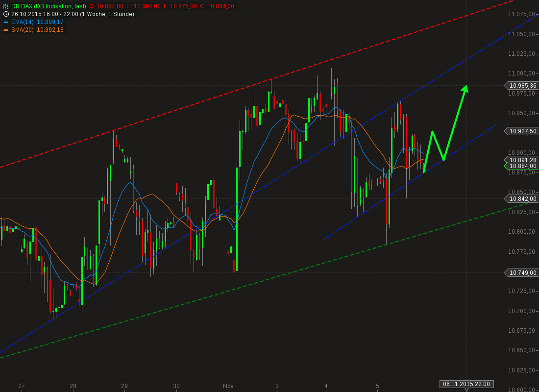The width and height of the screenshot is (539, 392).
Task: Select the DB DAX (DB Indikation, last) title
Action: click(49, 6)
